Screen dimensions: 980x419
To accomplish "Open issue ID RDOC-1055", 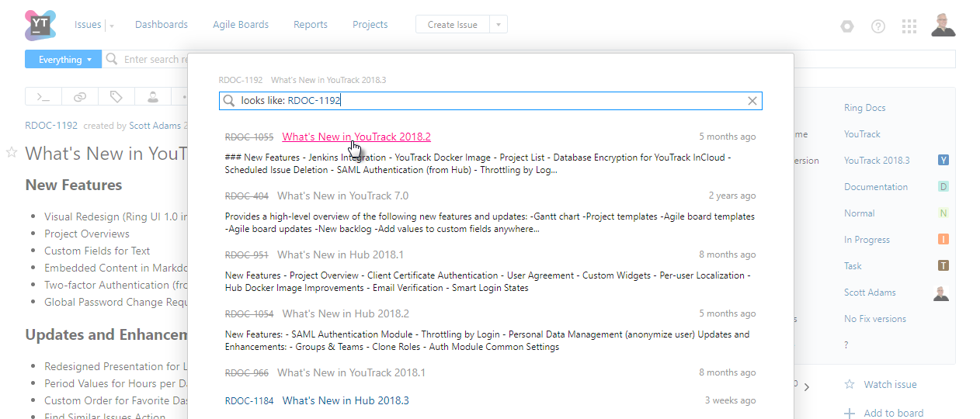I will point(249,137).
